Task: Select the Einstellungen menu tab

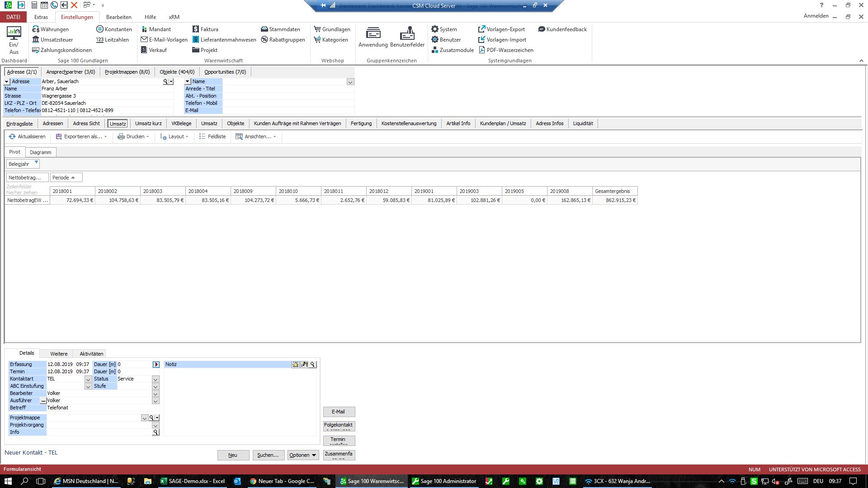Action: point(76,17)
